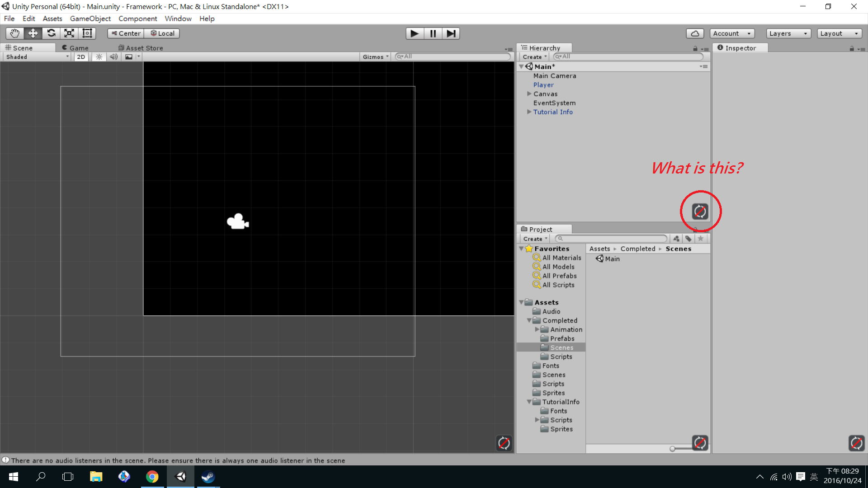Switch to the Game tab
The image size is (868, 488).
point(75,48)
